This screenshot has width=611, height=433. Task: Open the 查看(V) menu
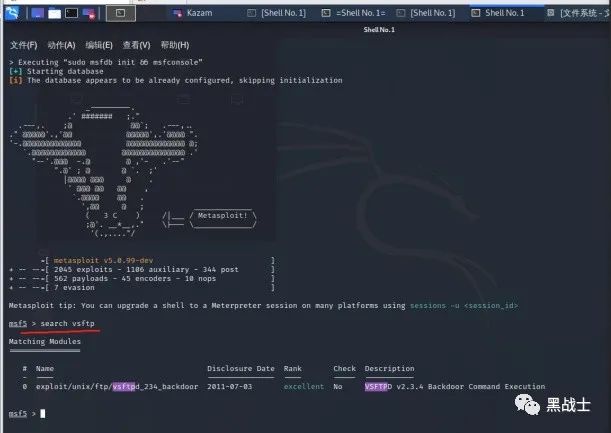point(136,45)
